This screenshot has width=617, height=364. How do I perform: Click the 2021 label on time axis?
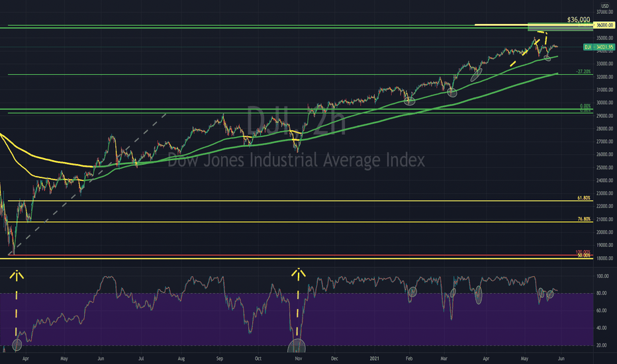(375, 359)
